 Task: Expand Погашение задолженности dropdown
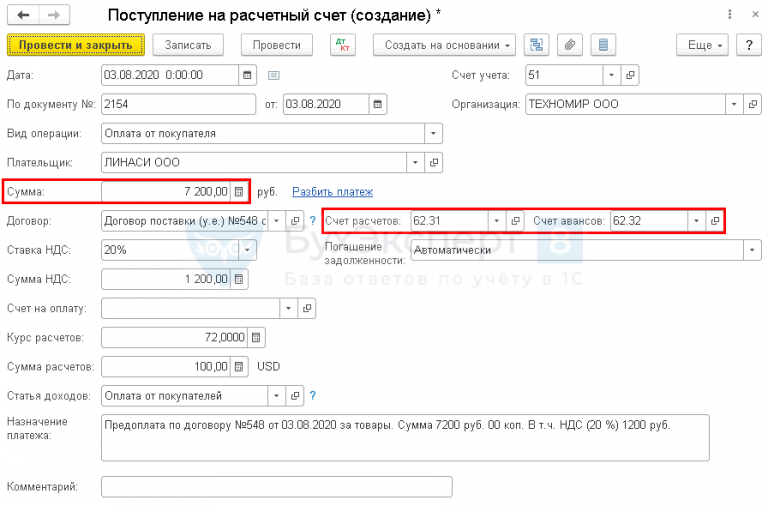753,250
